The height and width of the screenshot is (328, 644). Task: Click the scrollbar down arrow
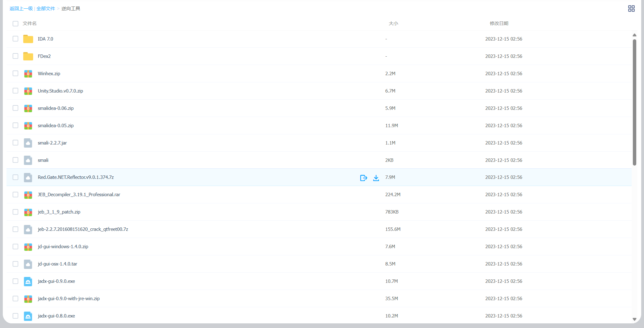[634, 319]
